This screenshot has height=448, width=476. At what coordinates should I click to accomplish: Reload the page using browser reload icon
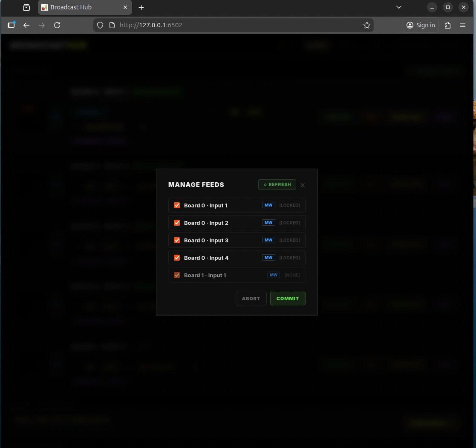point(57,25)
